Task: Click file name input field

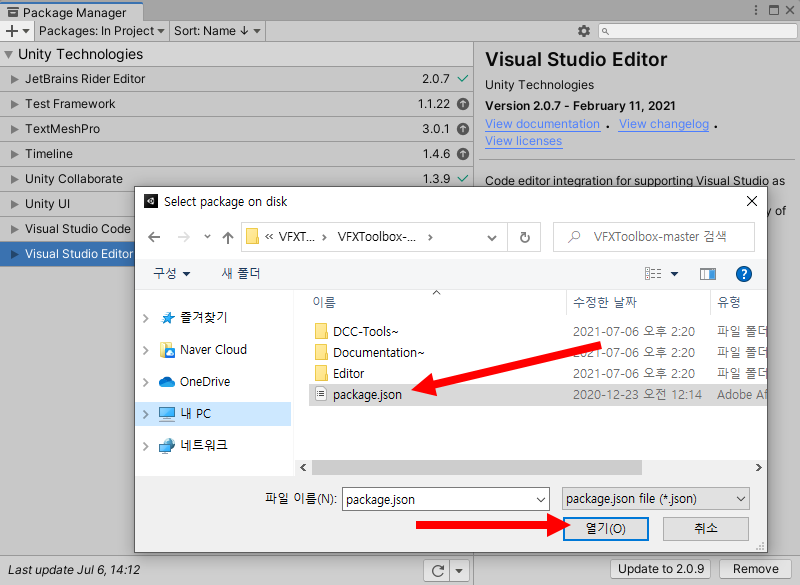Action: (445, 499)
